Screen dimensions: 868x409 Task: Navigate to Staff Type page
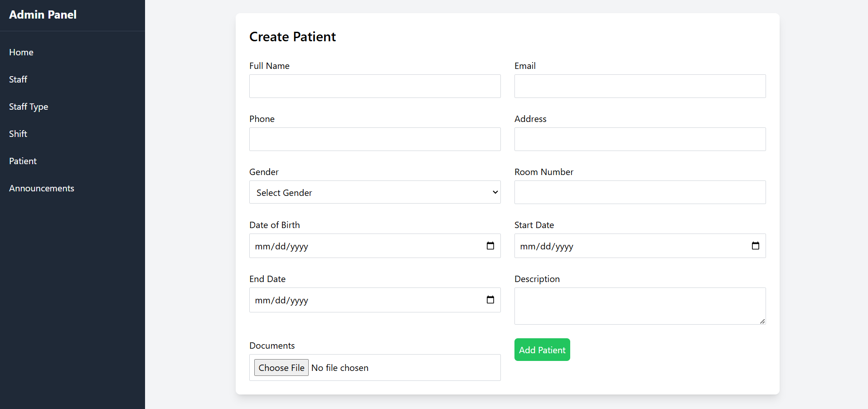29,107
